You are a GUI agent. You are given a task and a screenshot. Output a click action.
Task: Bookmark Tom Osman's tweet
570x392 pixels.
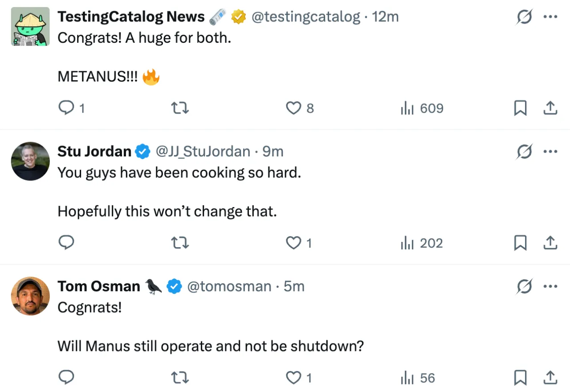[x=520, y=378]
